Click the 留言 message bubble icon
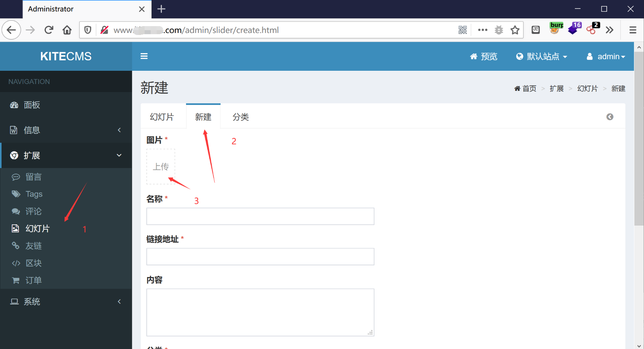644x349 pixels. pyautogui.click(x=16, y=177)
